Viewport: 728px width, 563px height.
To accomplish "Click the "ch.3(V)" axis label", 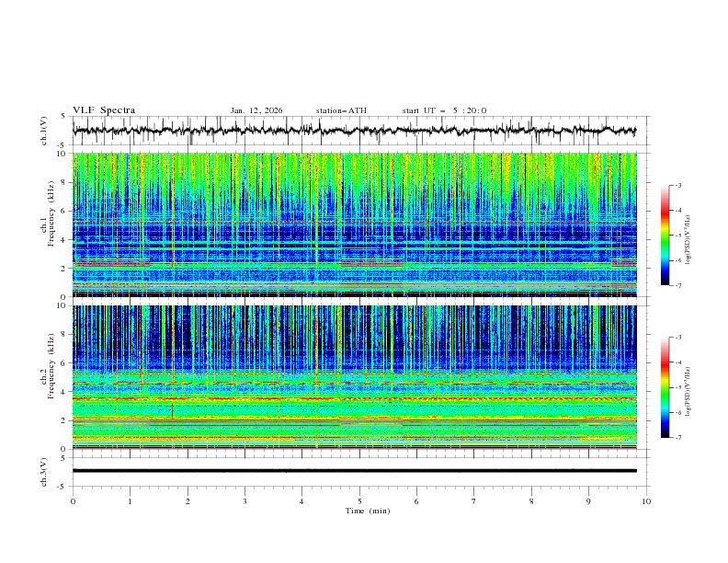I will click(x=44, y=472).
